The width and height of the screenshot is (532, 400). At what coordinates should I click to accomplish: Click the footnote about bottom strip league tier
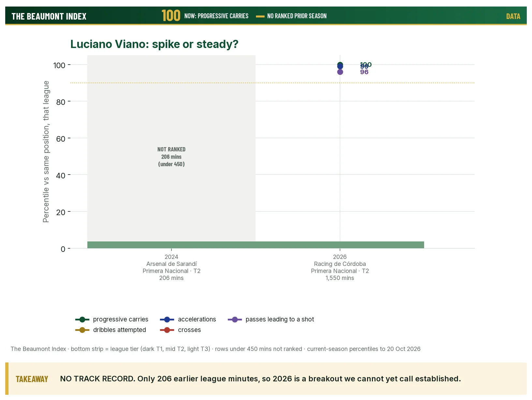[x=215, y=349]
